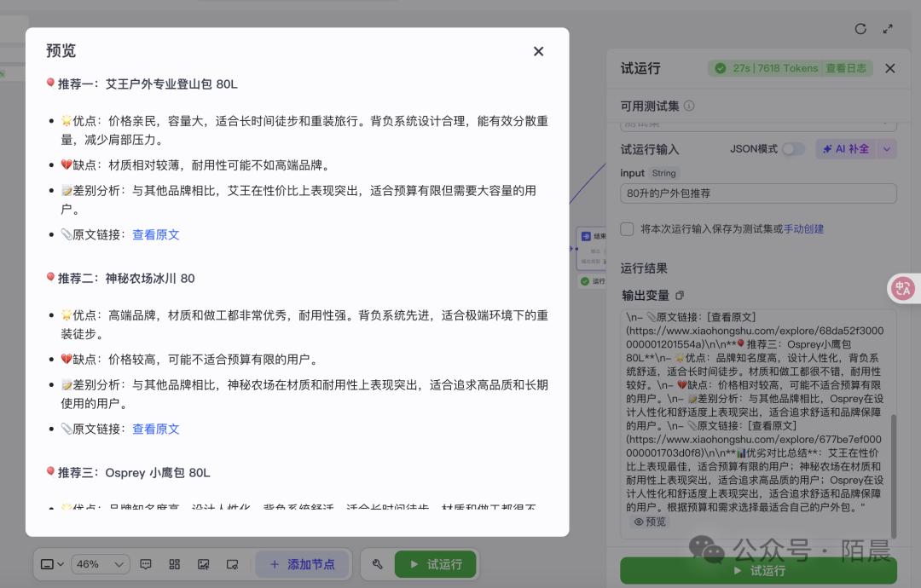The image size is (921, 588).
Task: Click the 添加节点 add node button
Action: pyautogui.click(x=303, y=563)
